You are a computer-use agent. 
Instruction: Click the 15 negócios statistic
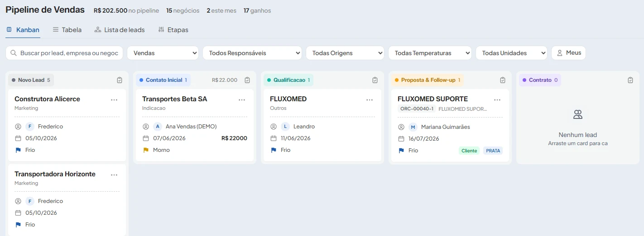[x=183, y=10]
